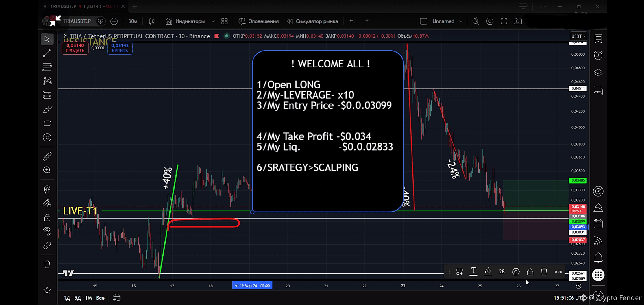
Task: Open quick search icon in top toolbar
Action: pos(476,21)
